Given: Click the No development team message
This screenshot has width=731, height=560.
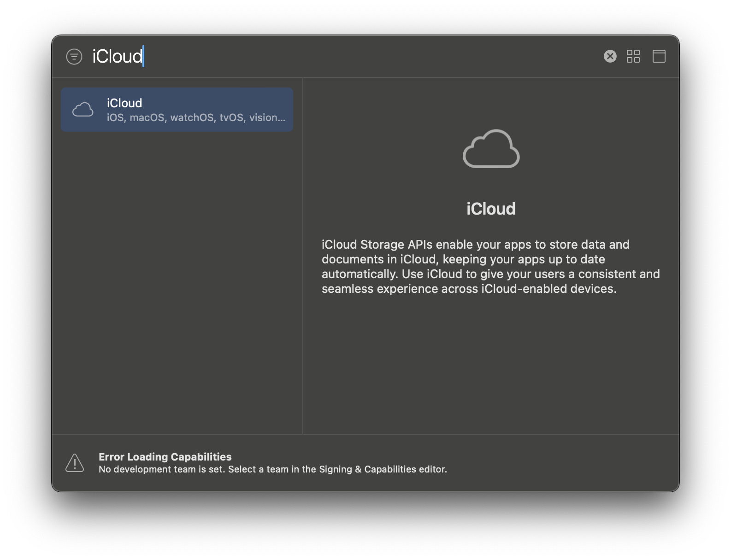Looking at the screenshot, I should click(x=273, y=469).
